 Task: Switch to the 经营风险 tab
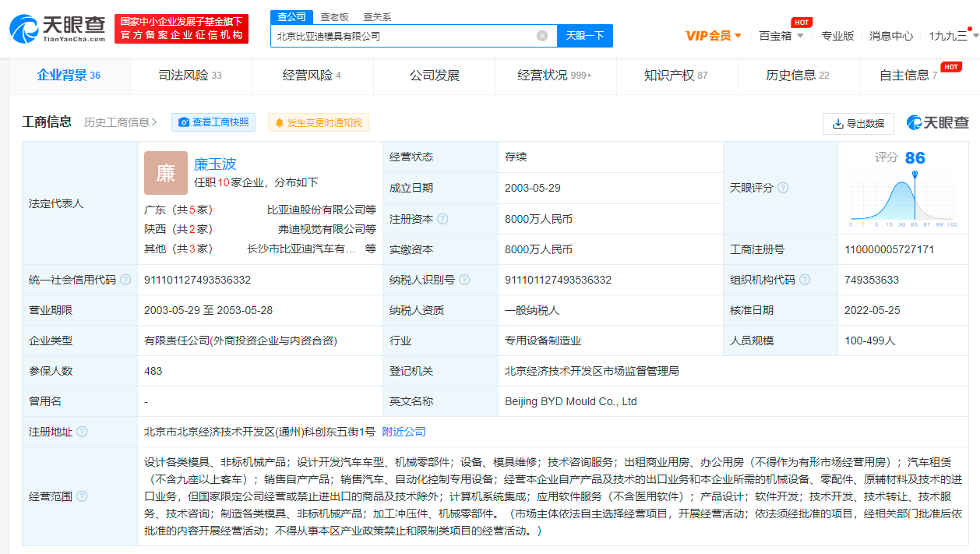[312, 76]
